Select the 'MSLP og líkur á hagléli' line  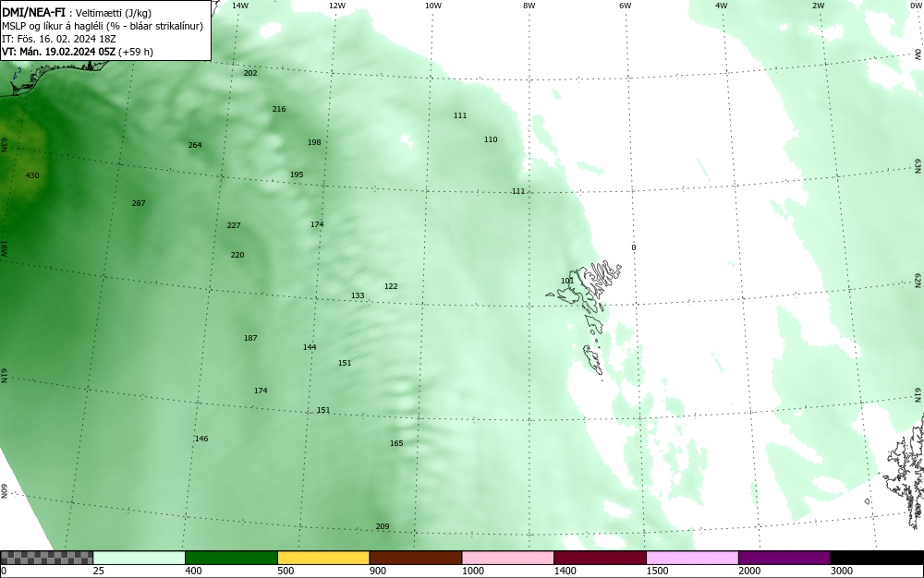pyautogui.click(x=102, y=26)
